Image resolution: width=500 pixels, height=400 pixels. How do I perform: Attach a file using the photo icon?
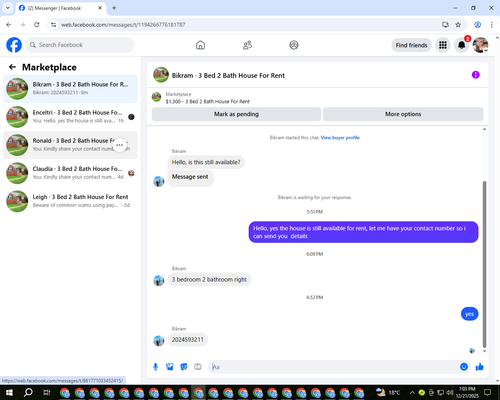[x=170, y=367]
